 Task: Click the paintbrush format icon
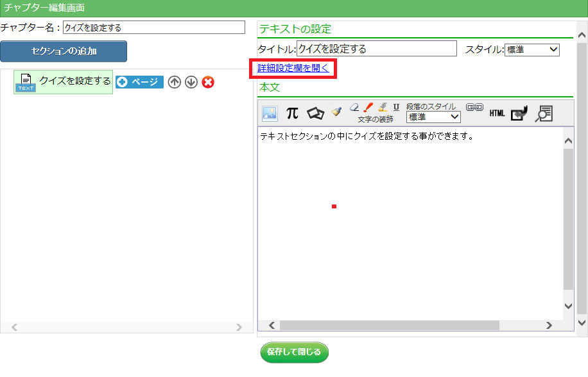pos(336,111)
